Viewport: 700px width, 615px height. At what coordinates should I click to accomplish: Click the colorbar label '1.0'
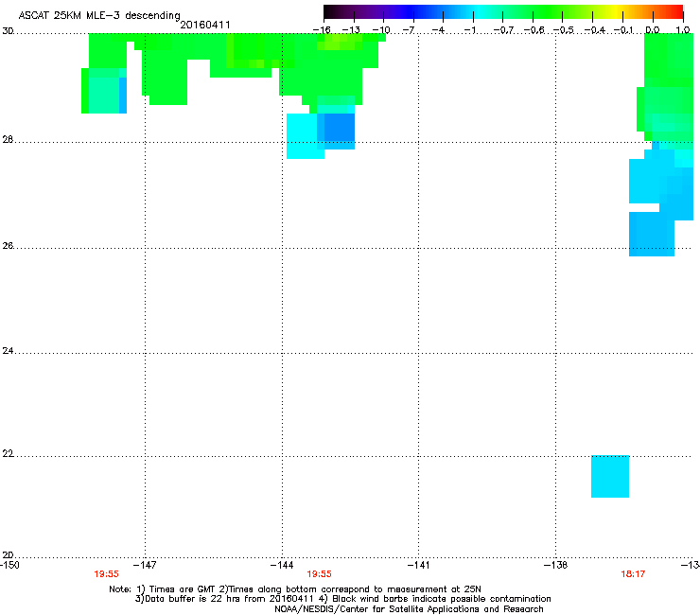point(683,30)
